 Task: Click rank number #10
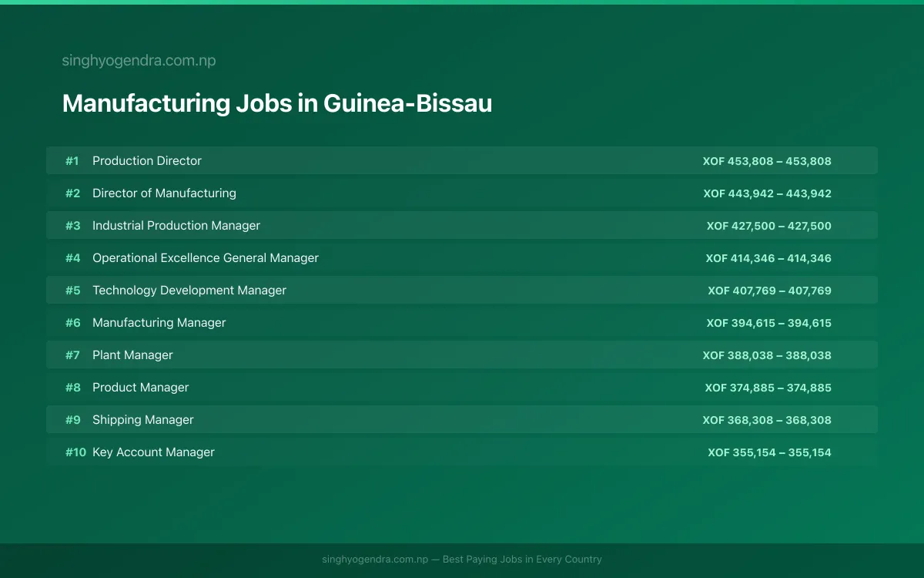tap(75, 452)
